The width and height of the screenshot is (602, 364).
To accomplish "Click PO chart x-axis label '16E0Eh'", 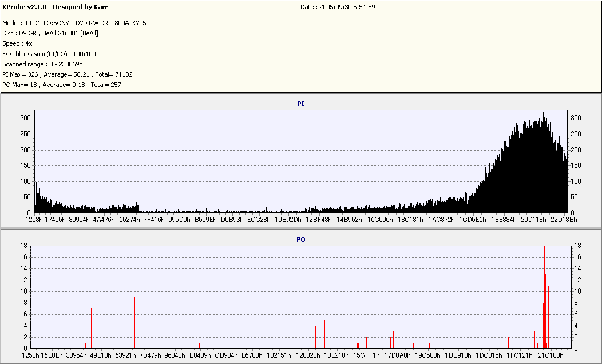I will 52,355.
